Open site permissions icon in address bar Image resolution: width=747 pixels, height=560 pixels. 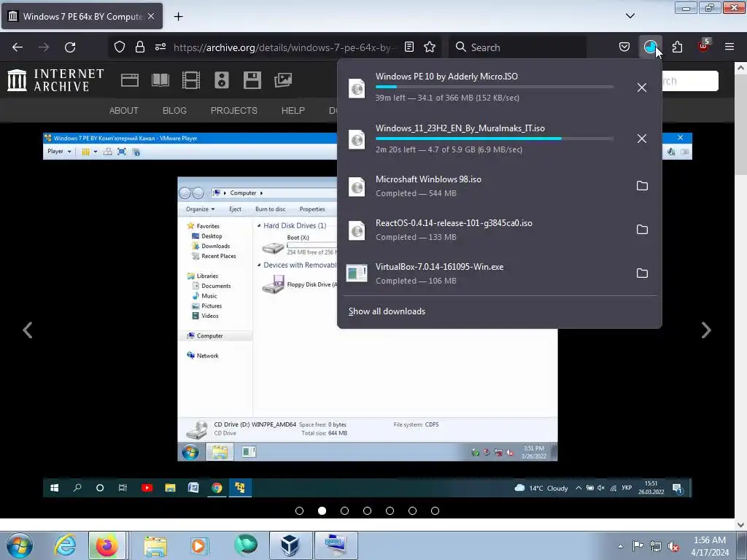[x=160, y=47]
